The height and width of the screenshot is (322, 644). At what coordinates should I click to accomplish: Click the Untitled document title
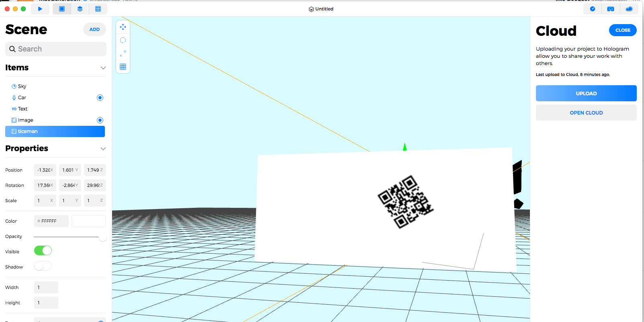(x=324, y=9)
